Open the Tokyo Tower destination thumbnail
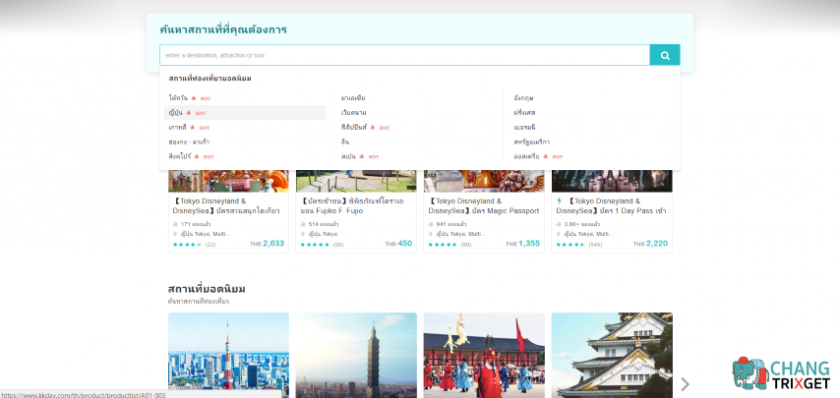 pos(228,355)
